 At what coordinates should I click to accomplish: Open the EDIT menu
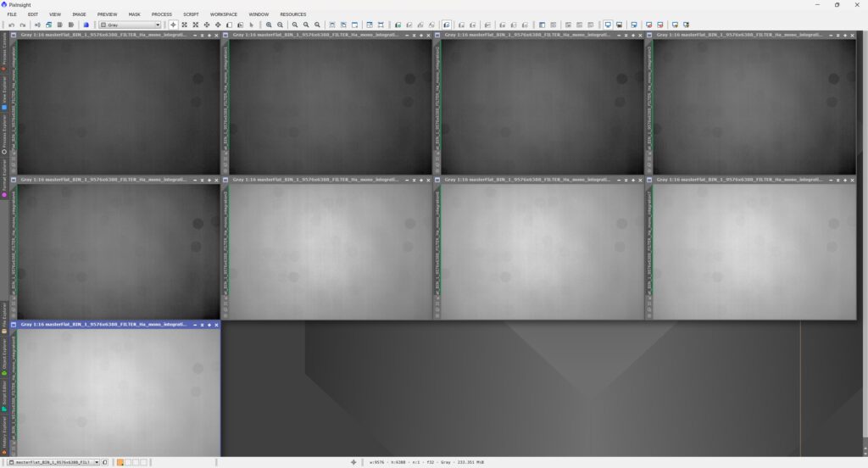(x=33, y=14)
